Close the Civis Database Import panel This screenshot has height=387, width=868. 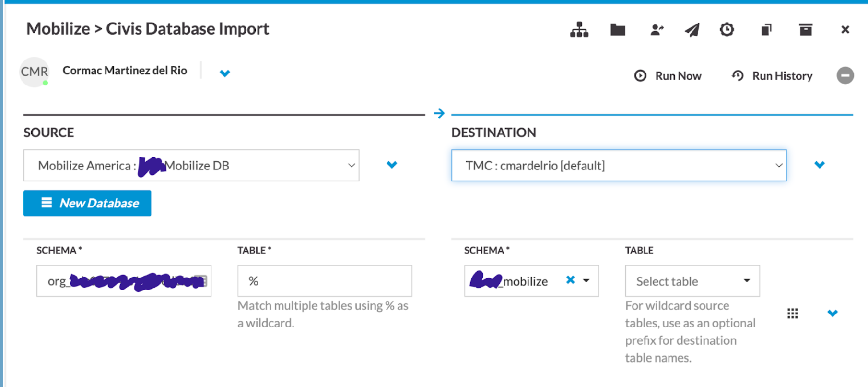click(845, 30)
